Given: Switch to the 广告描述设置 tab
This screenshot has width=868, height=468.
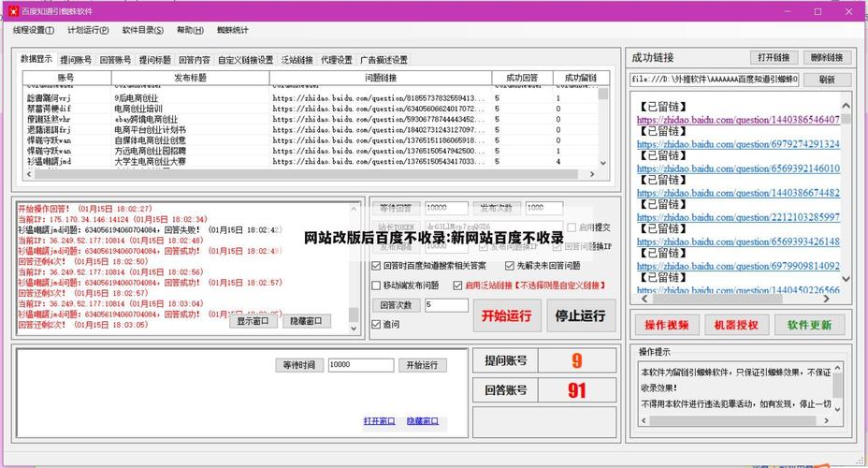Looking at the screenshot, I should pos(383,60).
